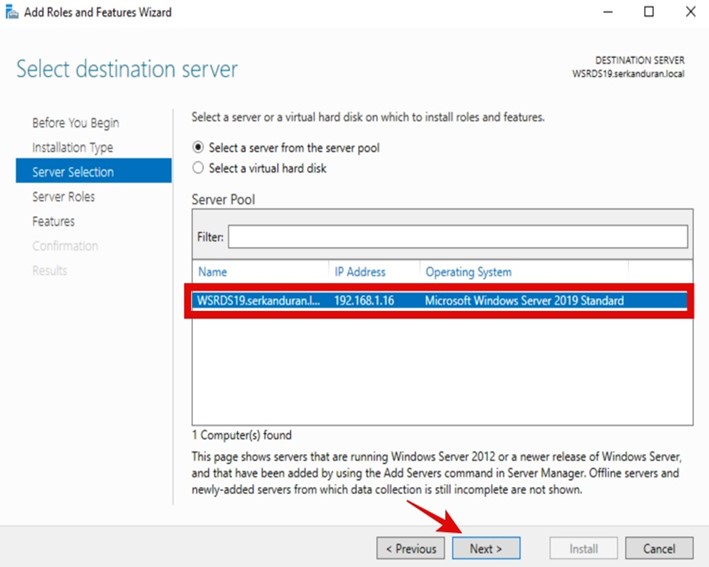709x567 pixels.
Task: Click the Previous button
Action: click(411, 548)
